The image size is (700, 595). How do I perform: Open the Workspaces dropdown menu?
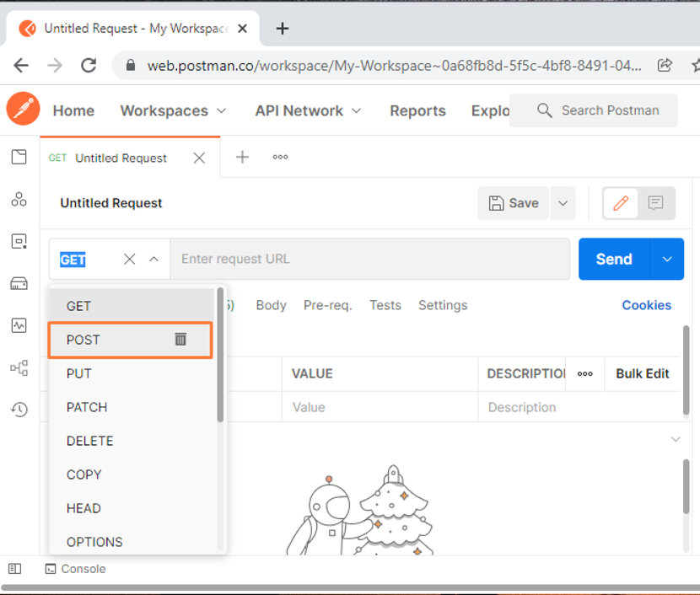[173, 110]
